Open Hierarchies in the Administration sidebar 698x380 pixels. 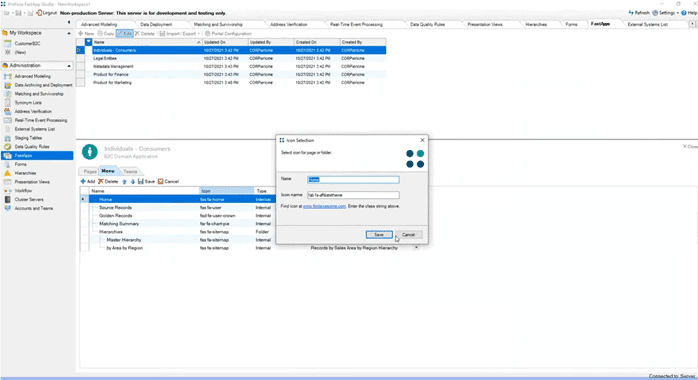pos(25,173)
